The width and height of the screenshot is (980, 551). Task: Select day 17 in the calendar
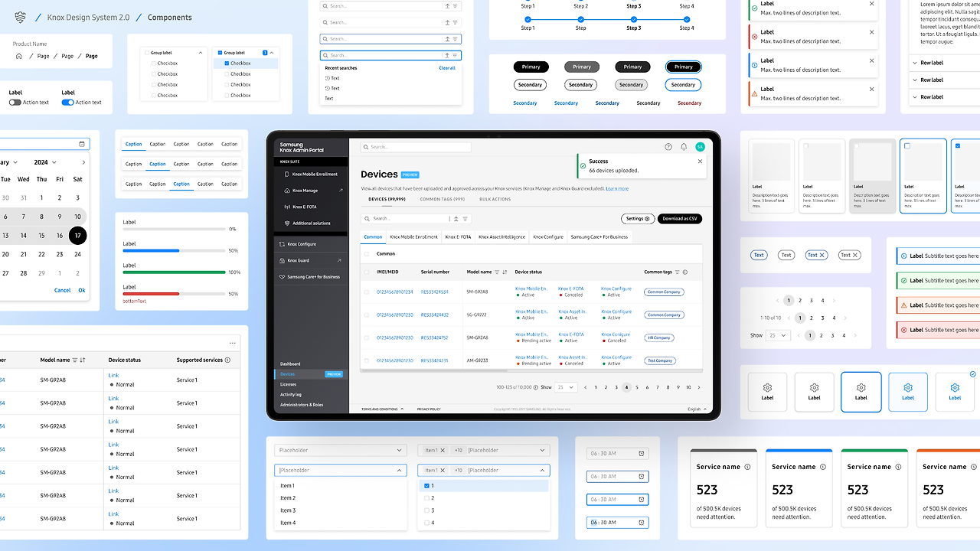pos(77,236)
